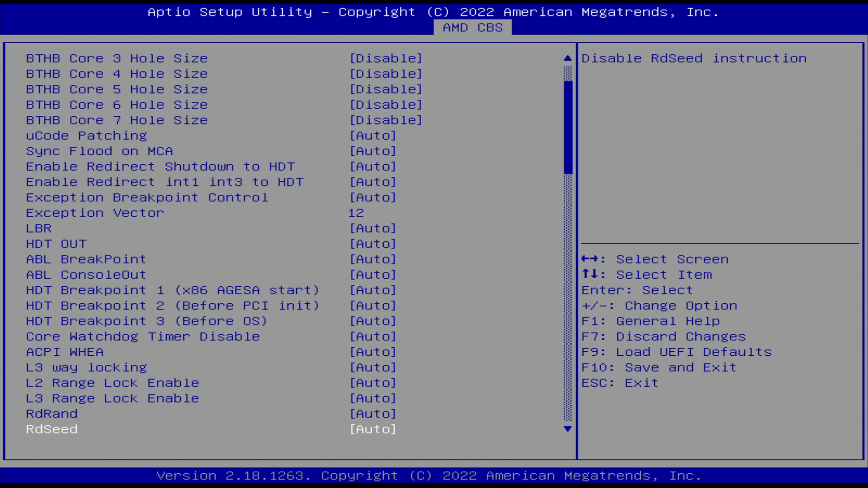Viewport: 868px width, 488px height.
Task: Click the 'F9: Load UEFI Defaults' hint
Action: point(677,352)
